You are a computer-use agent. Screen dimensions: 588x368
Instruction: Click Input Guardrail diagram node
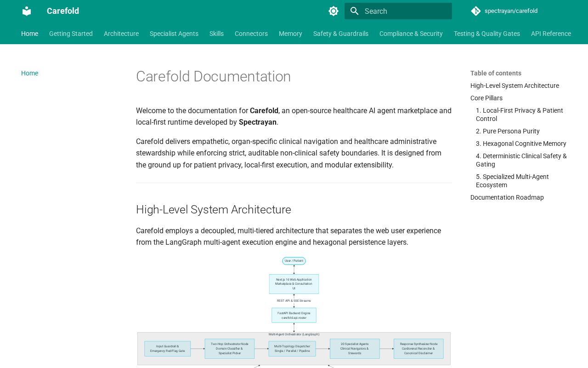click(x=168, y=349)
